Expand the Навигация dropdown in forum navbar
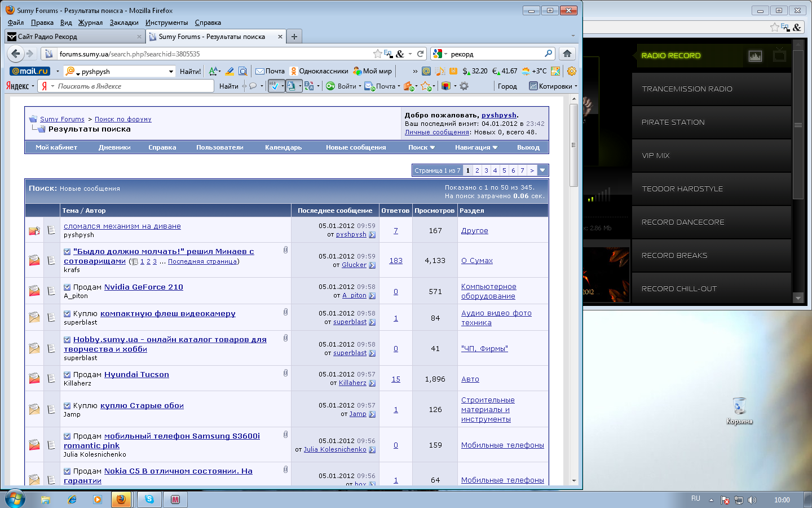812x508 pixels. pyautogui.click(x=476, y=147)
